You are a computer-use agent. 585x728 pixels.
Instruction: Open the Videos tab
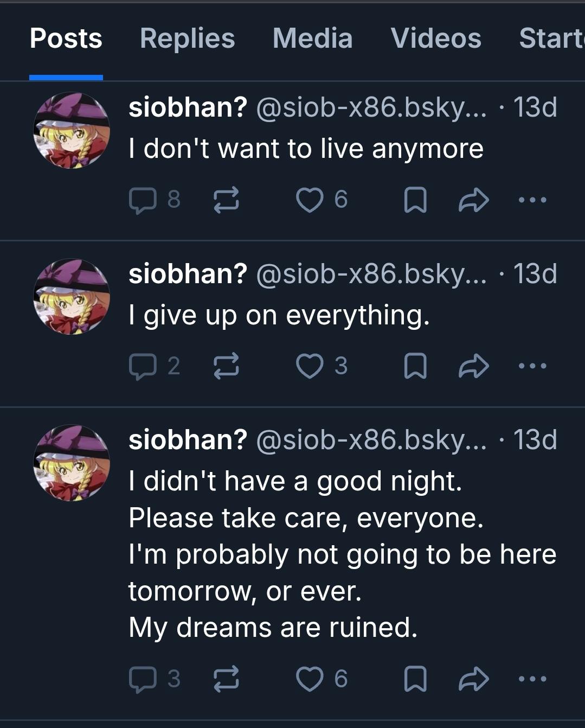(x=436, y=39)
